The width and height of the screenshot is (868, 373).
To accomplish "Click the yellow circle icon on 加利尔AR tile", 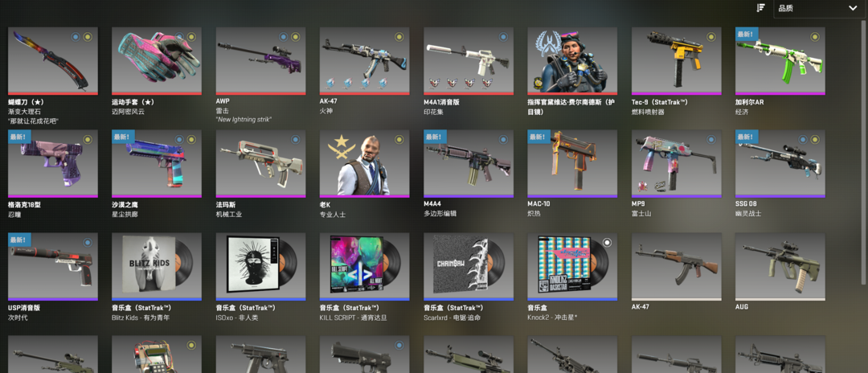I will (814, 37).
